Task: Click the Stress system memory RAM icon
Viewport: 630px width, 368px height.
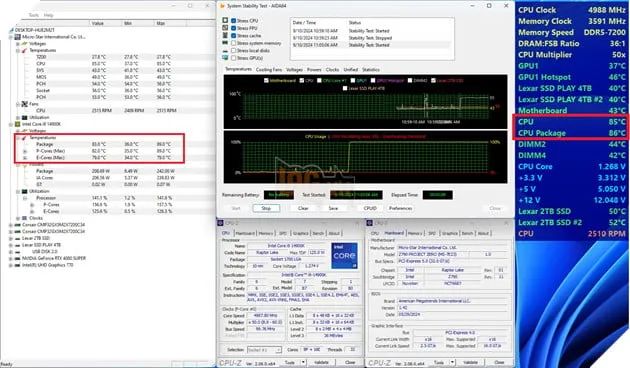Action: coord(225,43)
